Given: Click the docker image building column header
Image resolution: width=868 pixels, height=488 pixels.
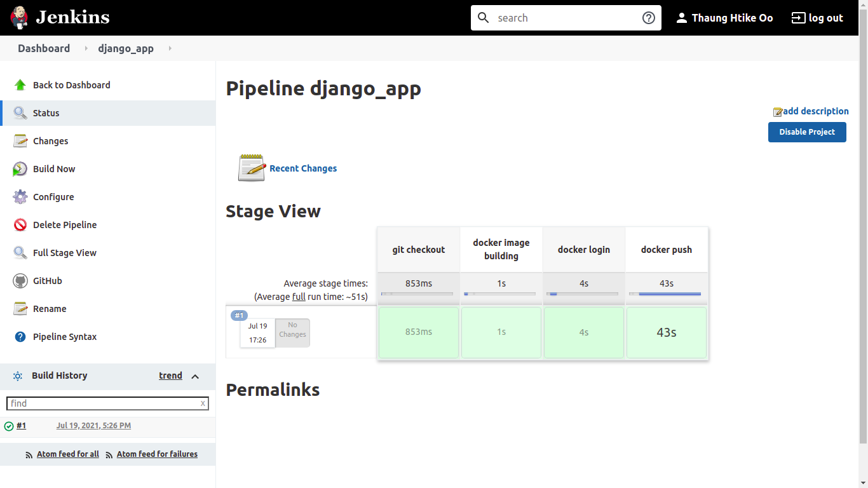Looking at the screenshot, I should (x=501, y=250).
